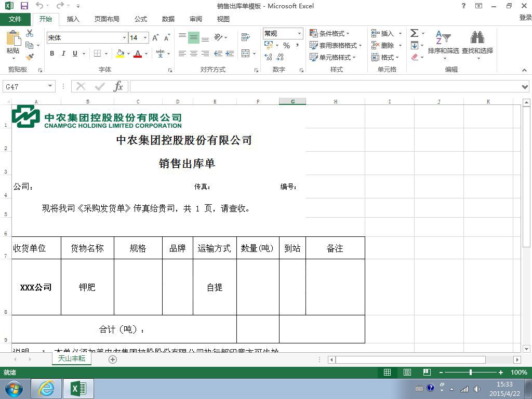Select the 天山丰耘 sheet tab

coord(72,358)
